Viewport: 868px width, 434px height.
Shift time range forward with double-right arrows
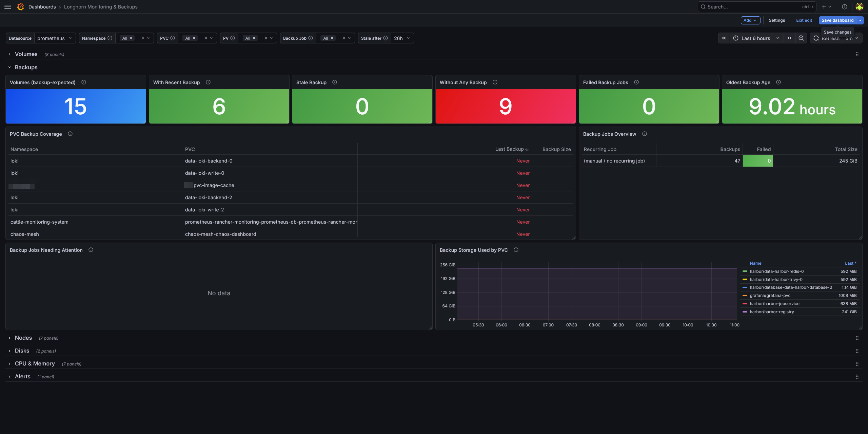(x=789, y=38)
